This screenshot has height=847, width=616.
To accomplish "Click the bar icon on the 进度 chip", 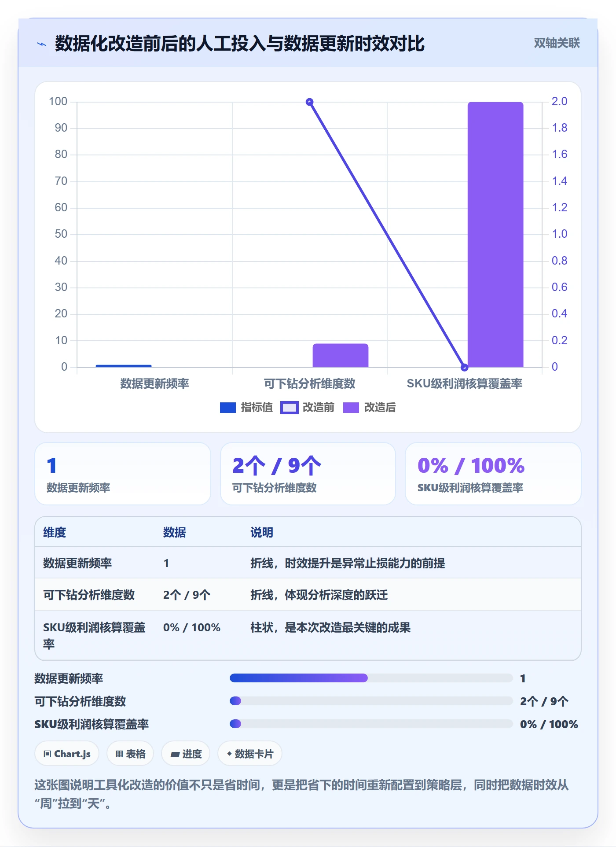I will [175, 754].
